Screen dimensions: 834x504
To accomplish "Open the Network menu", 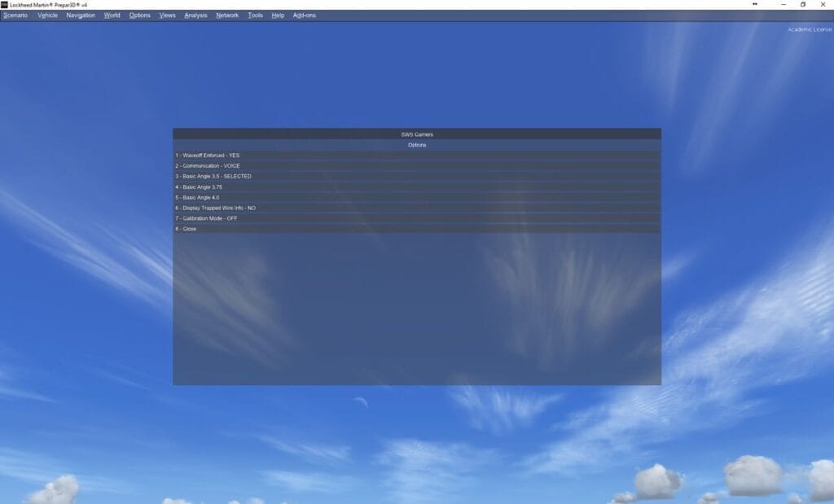I will 227,15.
